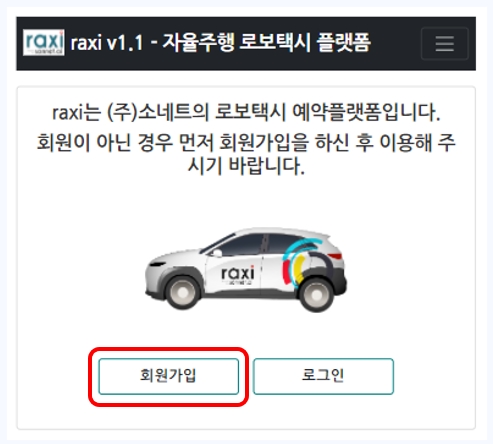493x444 pixels.
Task: Click the raxi logo in the navbar
Action: tap(44, 43)
